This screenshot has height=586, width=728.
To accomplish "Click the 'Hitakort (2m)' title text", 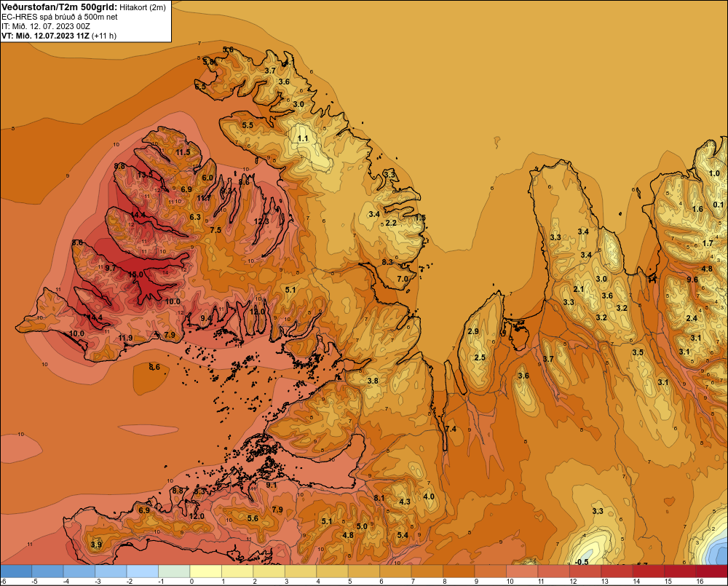I will pyautogui.click(x=141, y=7).
